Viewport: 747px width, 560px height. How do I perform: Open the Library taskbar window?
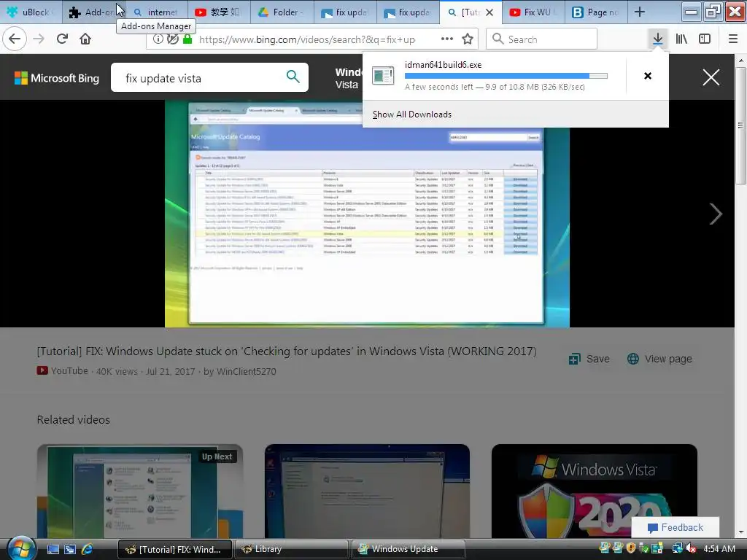292,549
